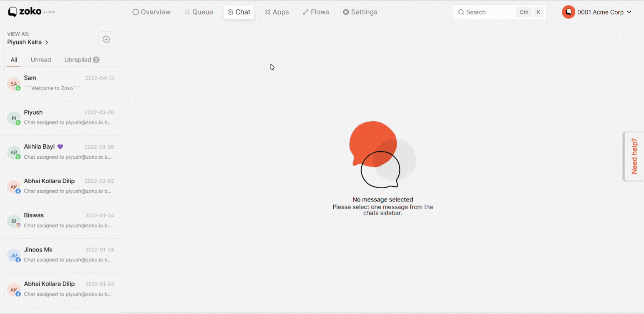Switch to the All chats tab
The width and height of the screenshot is (644, 314).
14,60
